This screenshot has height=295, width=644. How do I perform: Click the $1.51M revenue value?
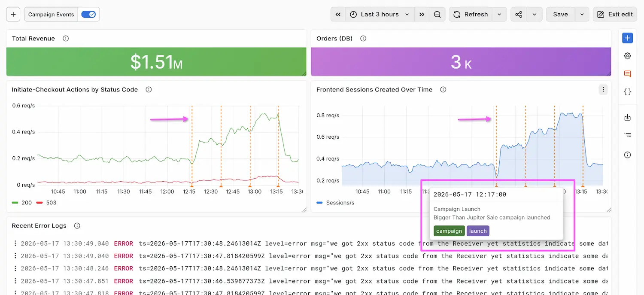pyautogui.click(x=156, y=62)
